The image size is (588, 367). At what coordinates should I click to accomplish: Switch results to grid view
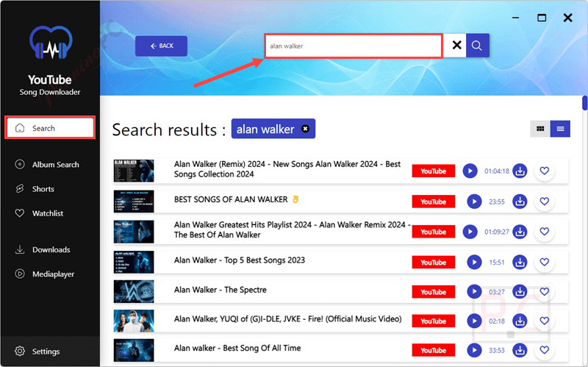(x=540, y=129)
